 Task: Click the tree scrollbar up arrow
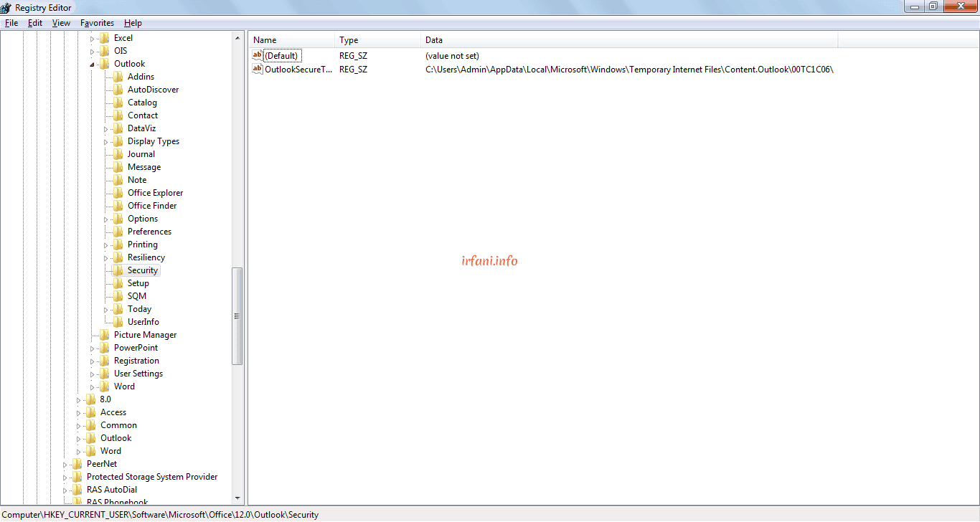[x=237, y=38]
